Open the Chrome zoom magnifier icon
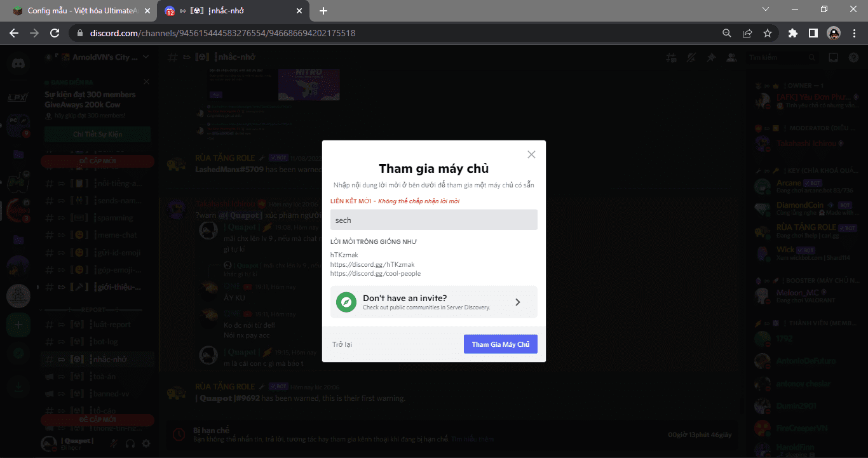The width and height of the screenshot is (868, 458). 727,33
